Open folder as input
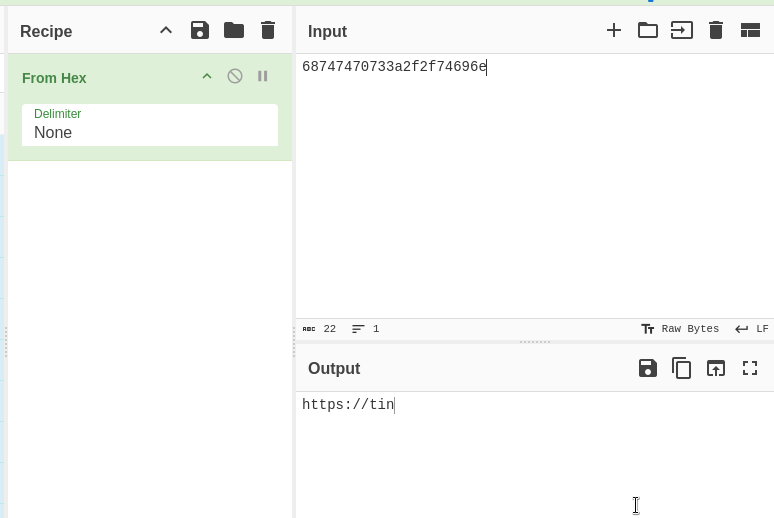Screen dimensions: 774x518 (648, 31)
